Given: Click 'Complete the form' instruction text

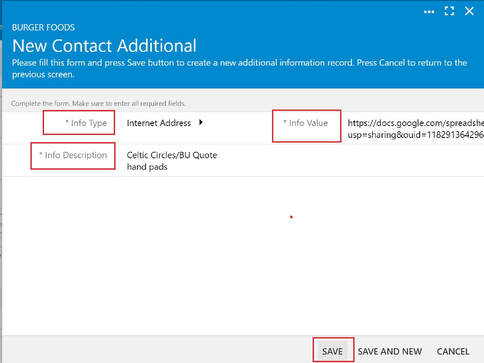Looking at the screenshot, I should click(98, 103).
